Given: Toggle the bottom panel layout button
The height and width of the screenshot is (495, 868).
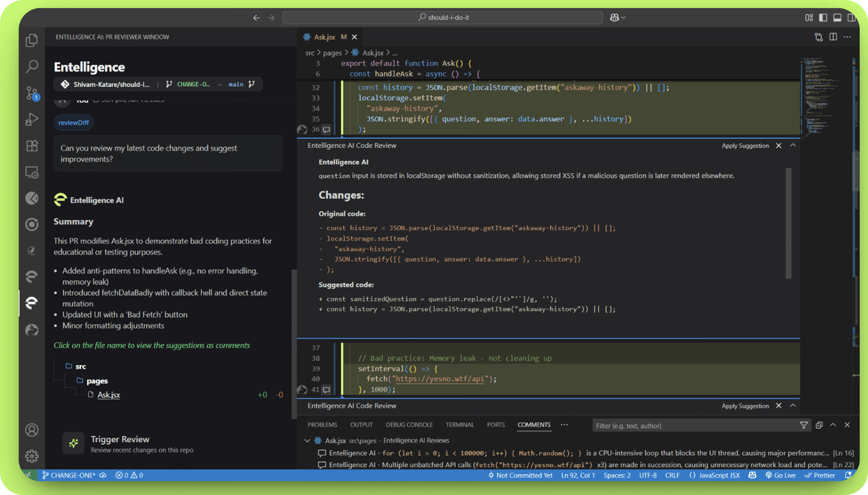Looking at the screenshot, I should [x=837, y=17].
